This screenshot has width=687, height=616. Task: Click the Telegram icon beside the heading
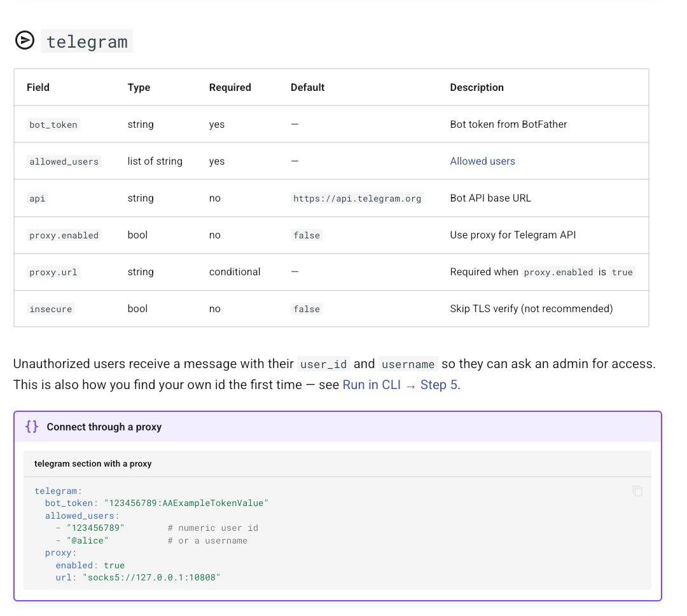pos(25,40)
